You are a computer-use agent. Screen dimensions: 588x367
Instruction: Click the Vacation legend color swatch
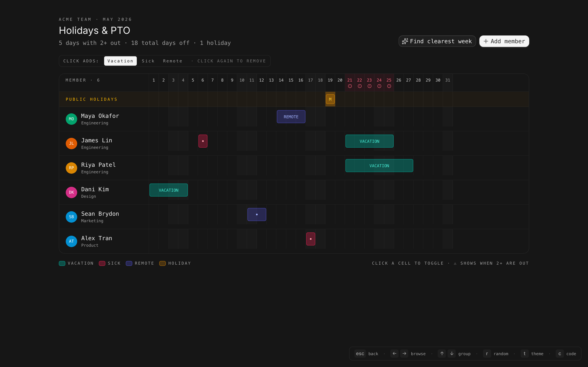pyautogui.click(x=62, y=263)
